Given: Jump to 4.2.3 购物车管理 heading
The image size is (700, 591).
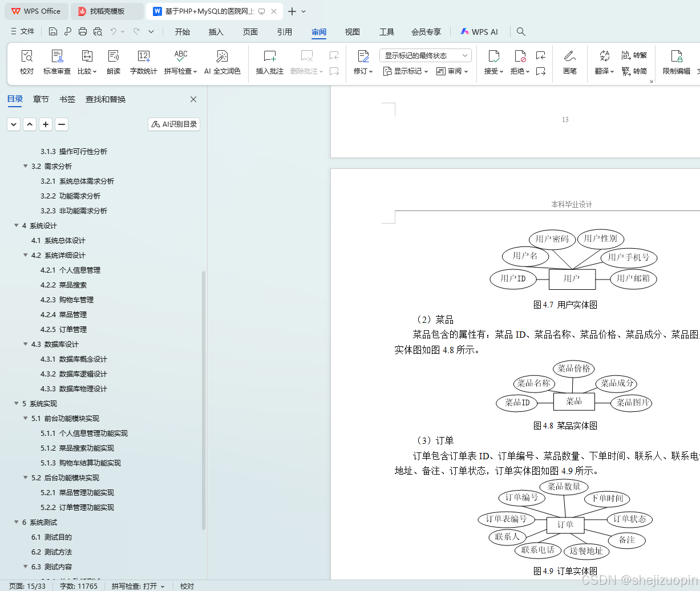Looking at the screenshot, I should (67, 299).
